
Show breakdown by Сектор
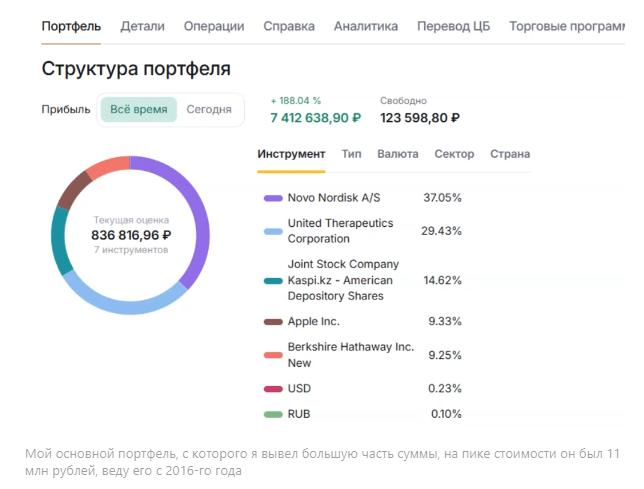[454, 154]
